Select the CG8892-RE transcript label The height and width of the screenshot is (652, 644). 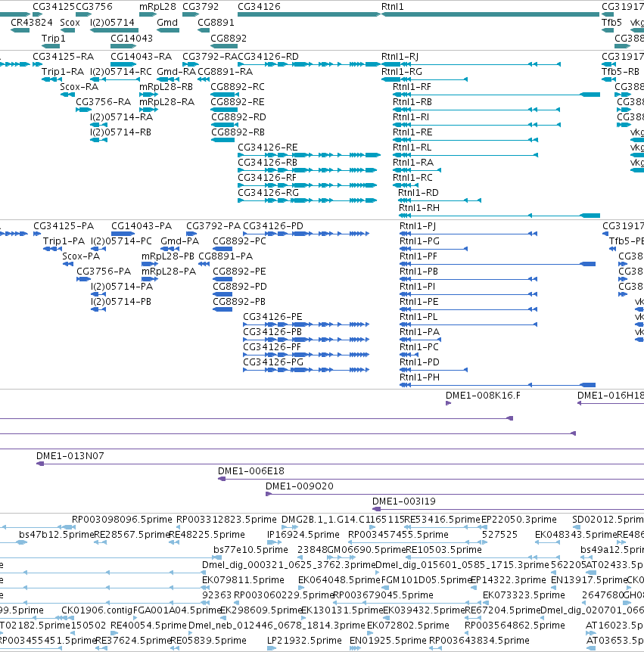237,102
